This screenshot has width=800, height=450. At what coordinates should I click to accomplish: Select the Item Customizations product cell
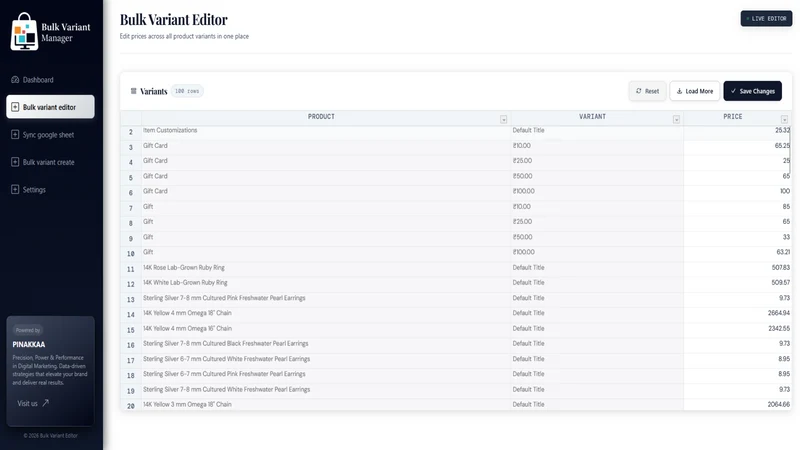(x=326, y=131)
